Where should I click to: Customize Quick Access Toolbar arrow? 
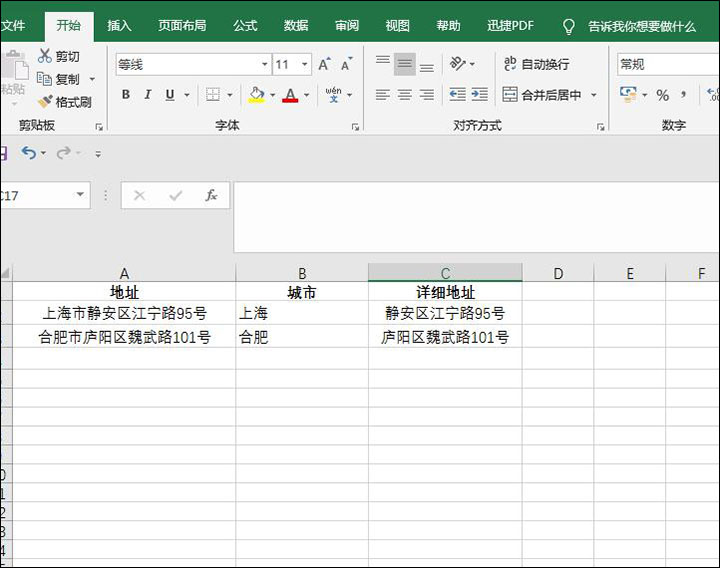click(98, 154)
